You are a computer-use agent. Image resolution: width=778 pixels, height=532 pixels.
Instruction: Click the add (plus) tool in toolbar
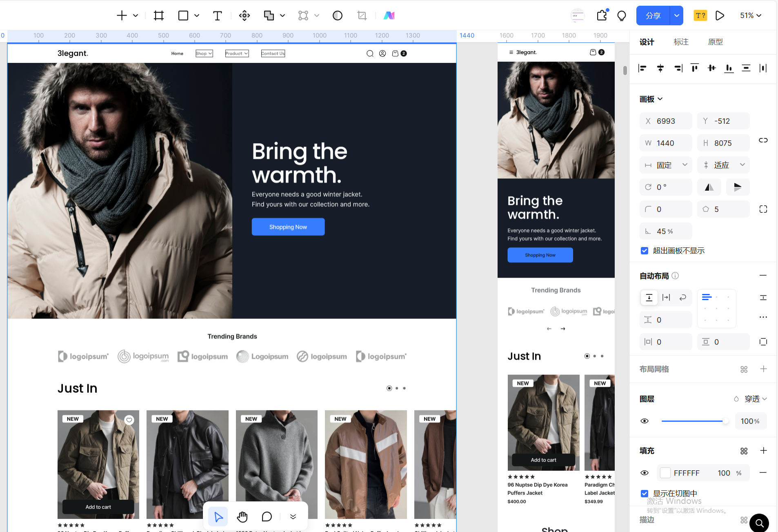point(122,16)
